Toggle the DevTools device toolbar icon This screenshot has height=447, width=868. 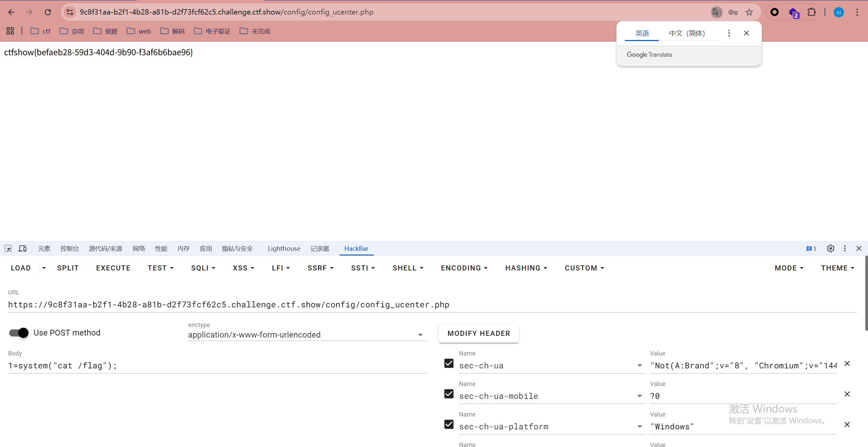22,248
